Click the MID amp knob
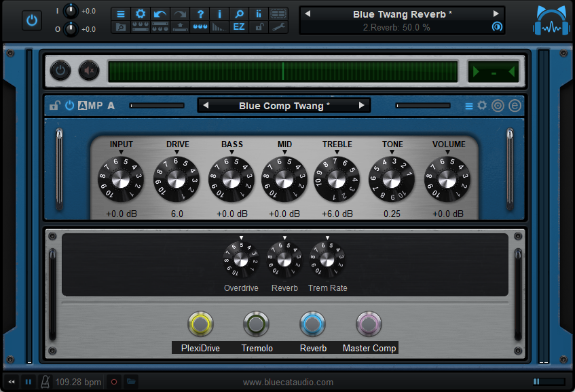 [x=284, y=180]
